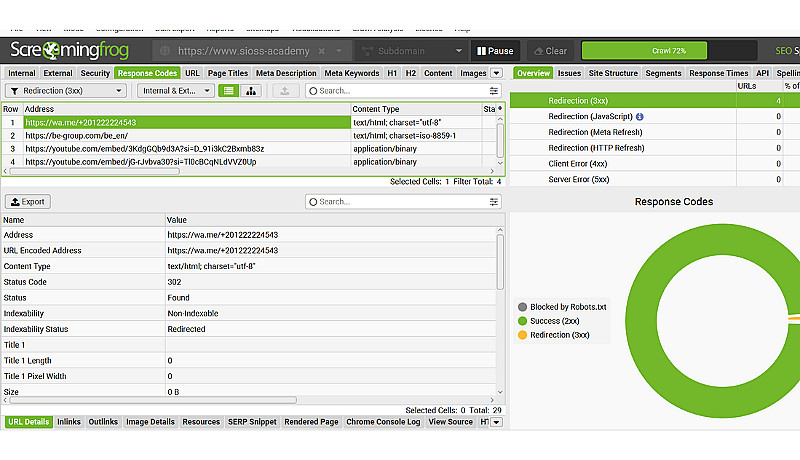The height and width of the screenshot is (460, 800).
Task: Click the upload export icon in filter bar
Action: 285,91
